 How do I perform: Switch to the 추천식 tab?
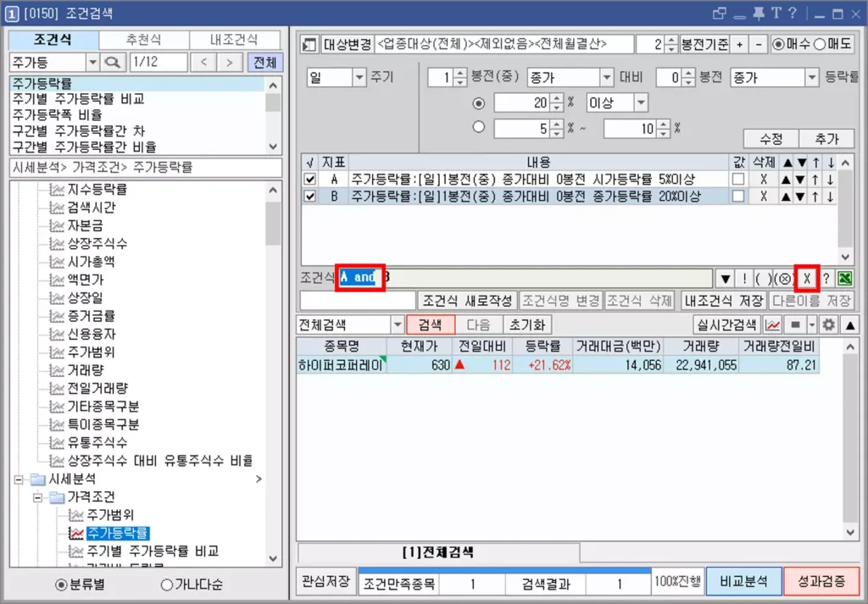click(x=144, y=40)
